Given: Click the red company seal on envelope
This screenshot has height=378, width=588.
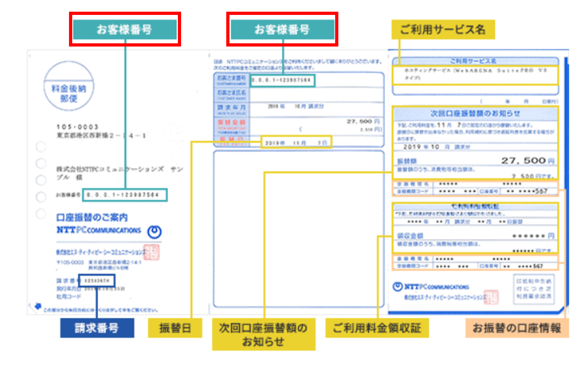Looking at the screenshot, I should pyautogui.click(x=152, y=252).
